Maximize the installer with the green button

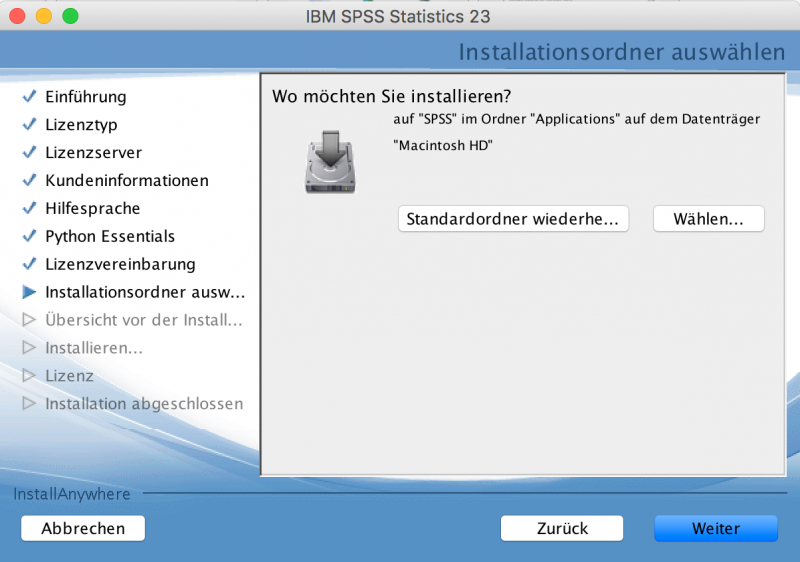(70, 16)
